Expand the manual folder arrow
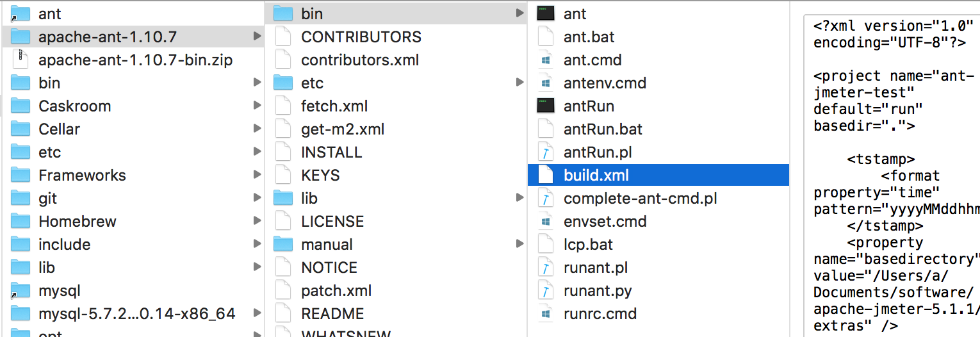Viewport: 980px width, 337px height. point(519,244)
